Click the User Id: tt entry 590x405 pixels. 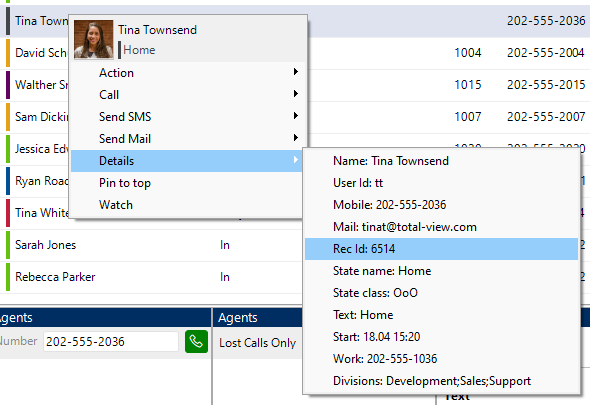[x=441, y=183]
